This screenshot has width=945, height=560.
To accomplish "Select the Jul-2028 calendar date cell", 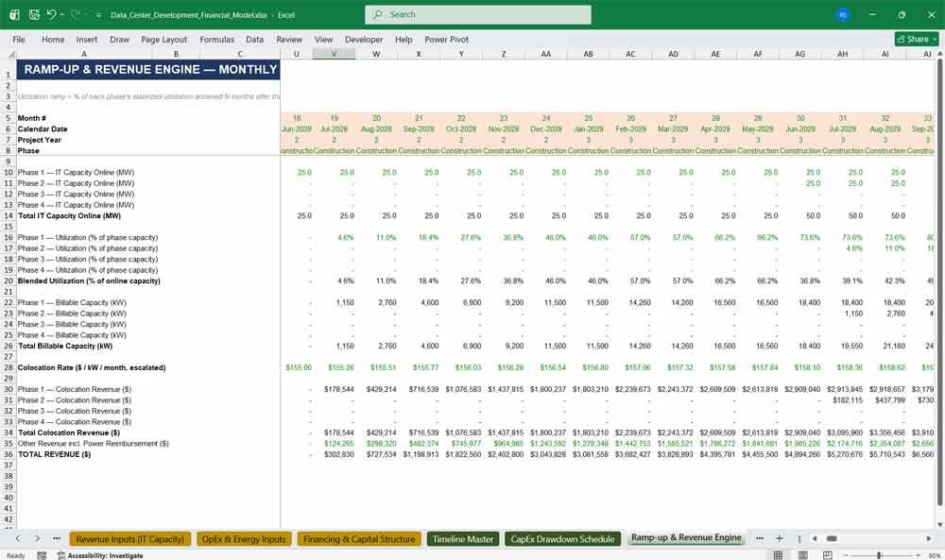I will click(334, 128).
